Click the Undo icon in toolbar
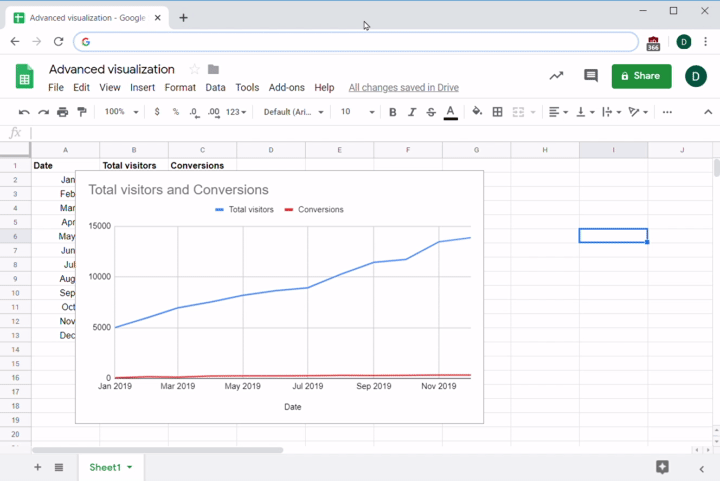Image resolution: width=720 pixels, height=481 pixels. click(24, 112)
